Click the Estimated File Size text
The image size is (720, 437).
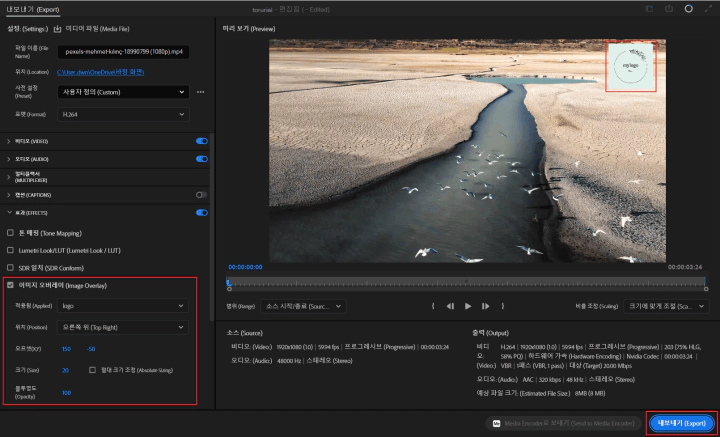point(540,393)
